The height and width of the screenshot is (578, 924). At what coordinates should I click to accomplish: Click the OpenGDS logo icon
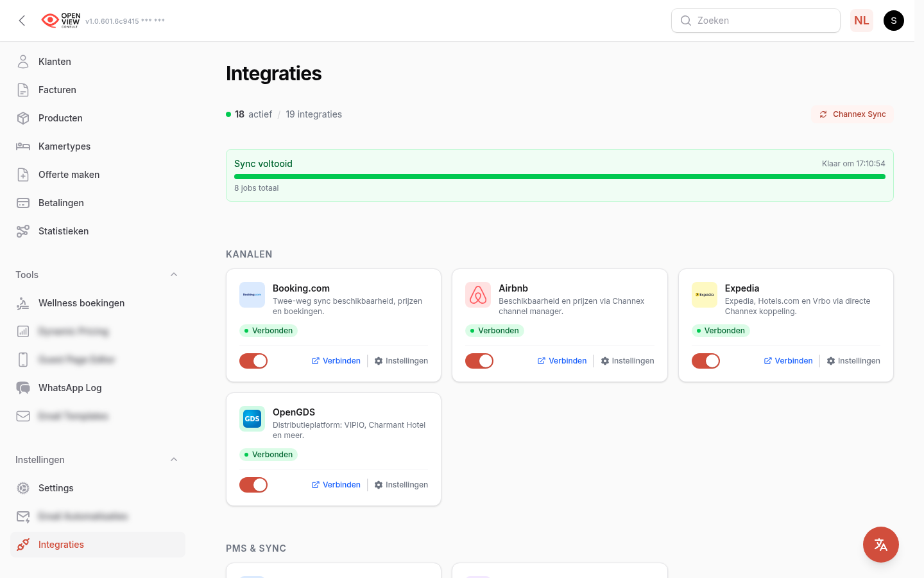pyautogui.click(x=252, y=419)
